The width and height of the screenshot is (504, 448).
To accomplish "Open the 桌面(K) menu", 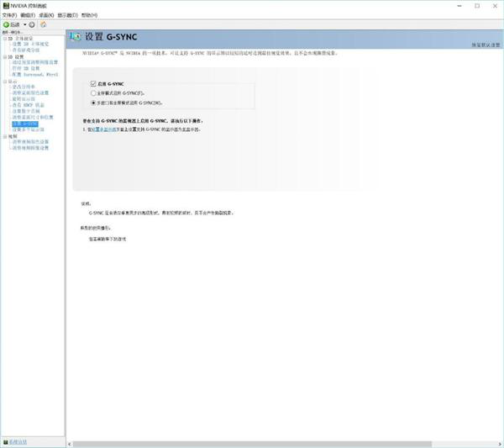I will pos(47,15).
